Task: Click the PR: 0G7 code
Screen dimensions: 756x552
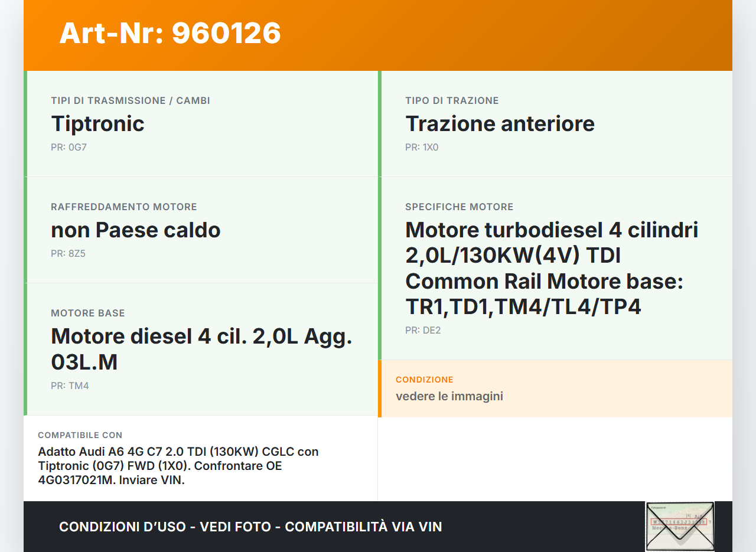Action: (x=69, y=147)
